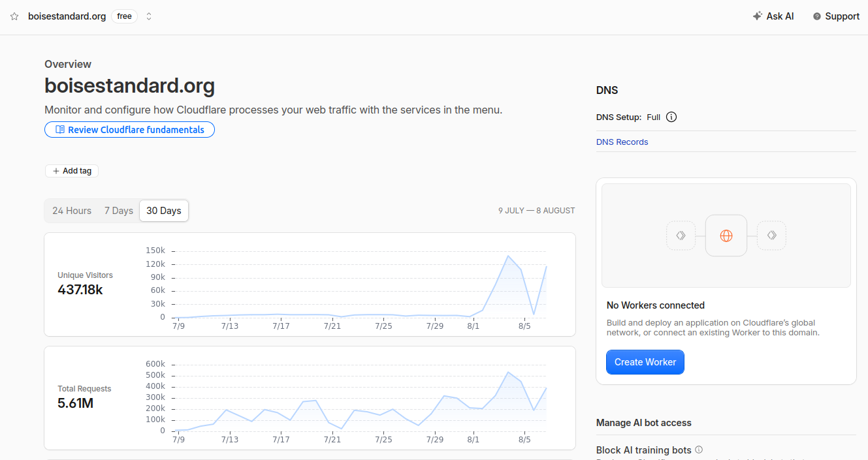
Task: Click right code bracket icon in Workers diagram
Action: (771, 236)
